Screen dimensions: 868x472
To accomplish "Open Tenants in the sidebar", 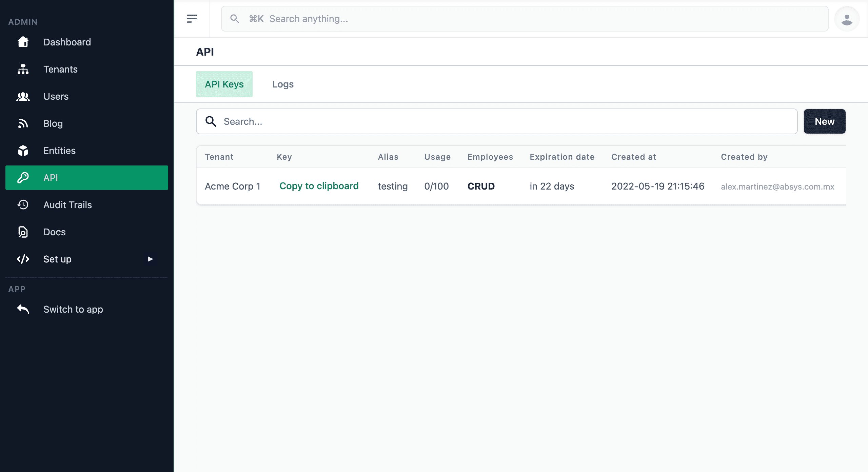I will pyautogui.click(x=87, y=69).
